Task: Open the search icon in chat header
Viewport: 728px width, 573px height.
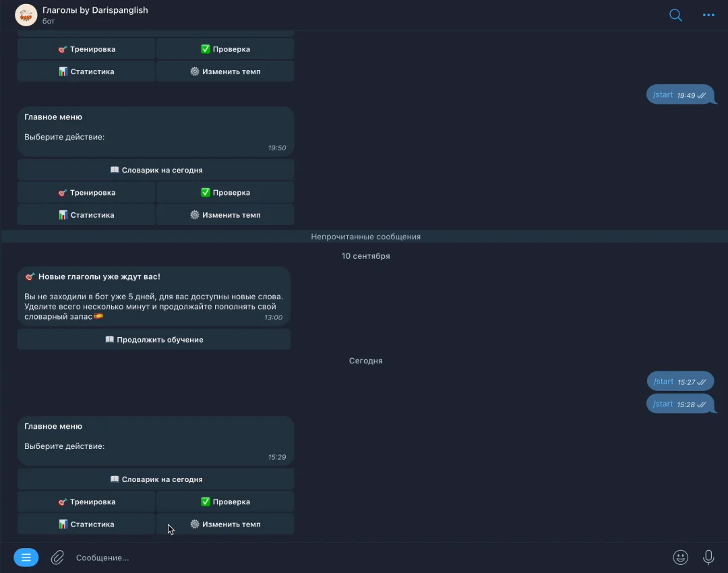Action: [675, 16]
